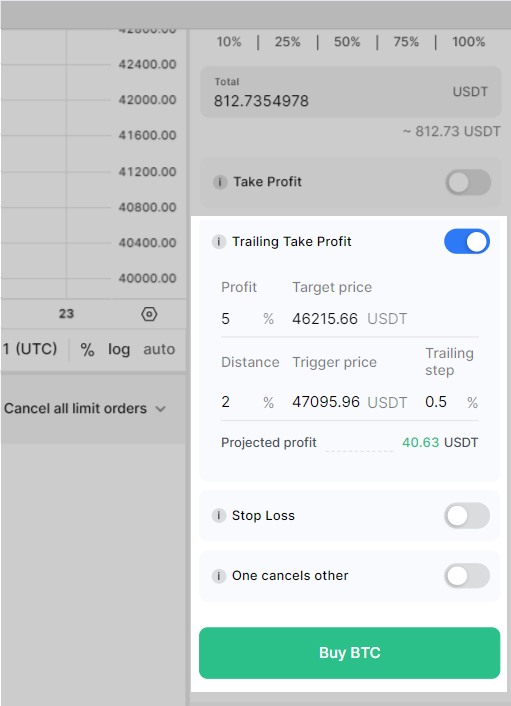511x706 pixels.
Task: Click the Trailing Take Profit info icon
Action: (x=219, y=242)
